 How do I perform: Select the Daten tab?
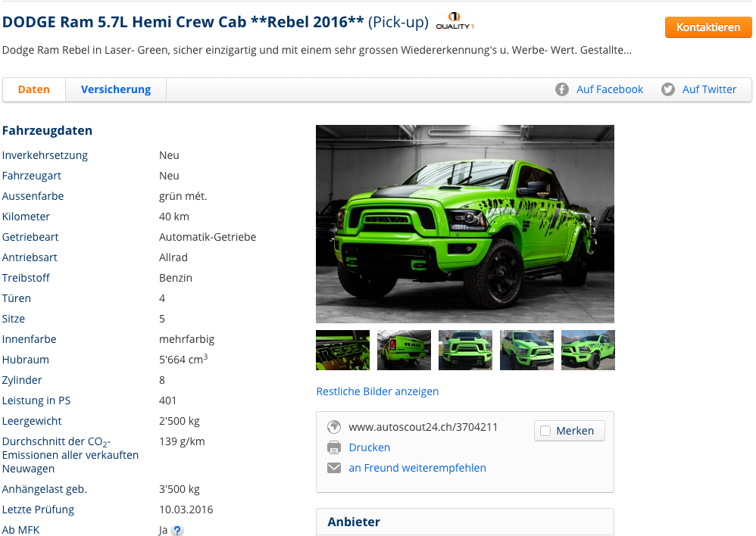(x=34, y=89)
